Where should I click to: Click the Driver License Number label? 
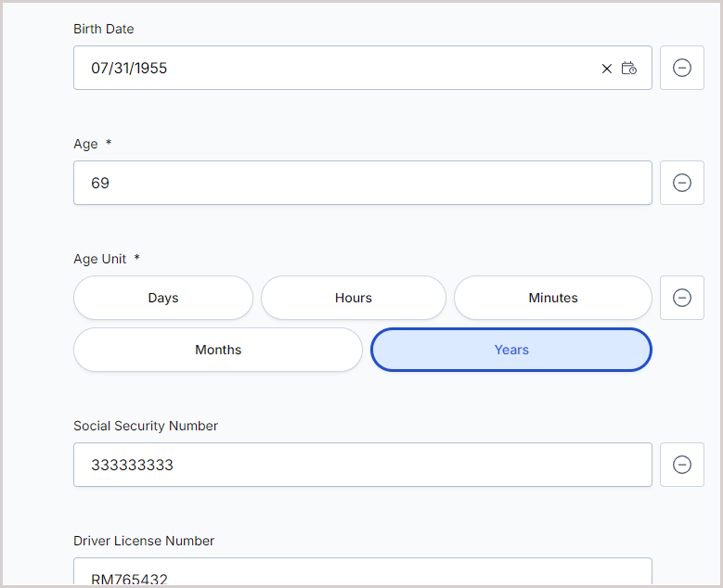pyautogui.click(x=144, y=541)
